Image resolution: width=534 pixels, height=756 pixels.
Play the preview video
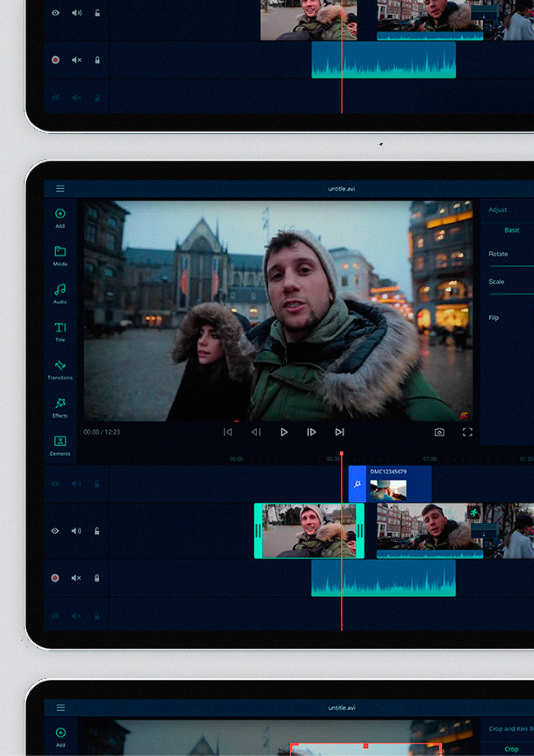pos(284,432)
